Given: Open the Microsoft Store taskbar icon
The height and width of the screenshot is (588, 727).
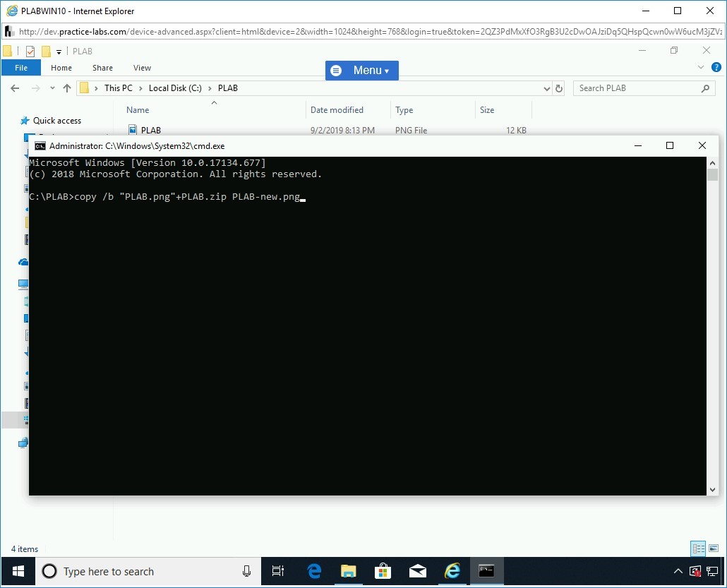Looking at the screenshot, I should 383,571.
